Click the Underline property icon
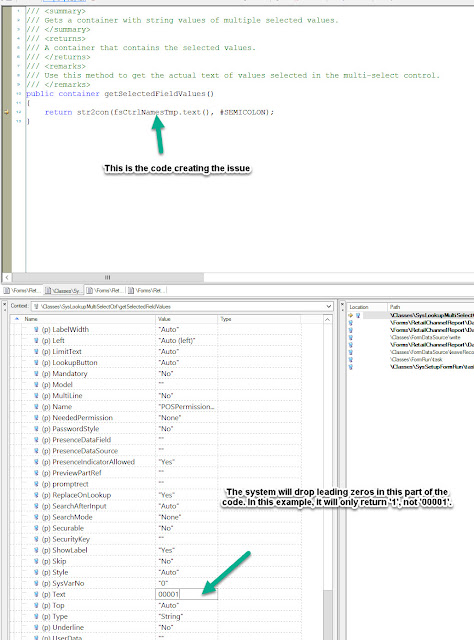The height and width of the screenshot is (640, 474). (x=36, y=627)
